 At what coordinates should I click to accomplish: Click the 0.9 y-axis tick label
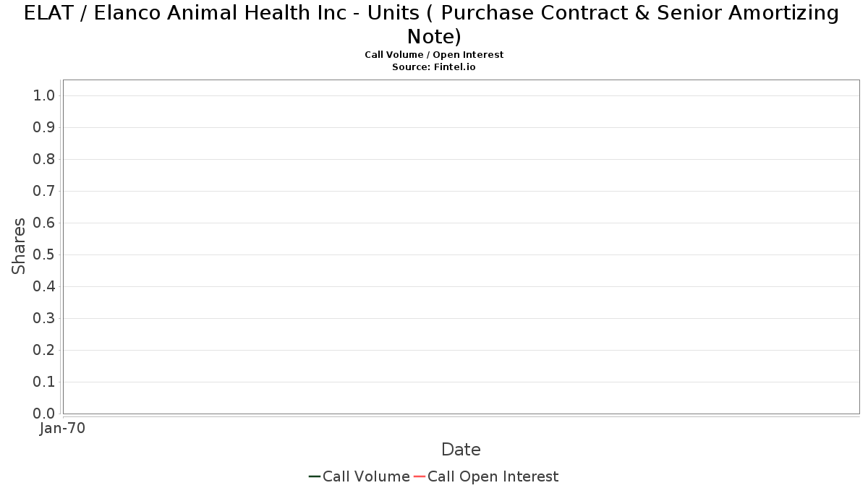44,127
